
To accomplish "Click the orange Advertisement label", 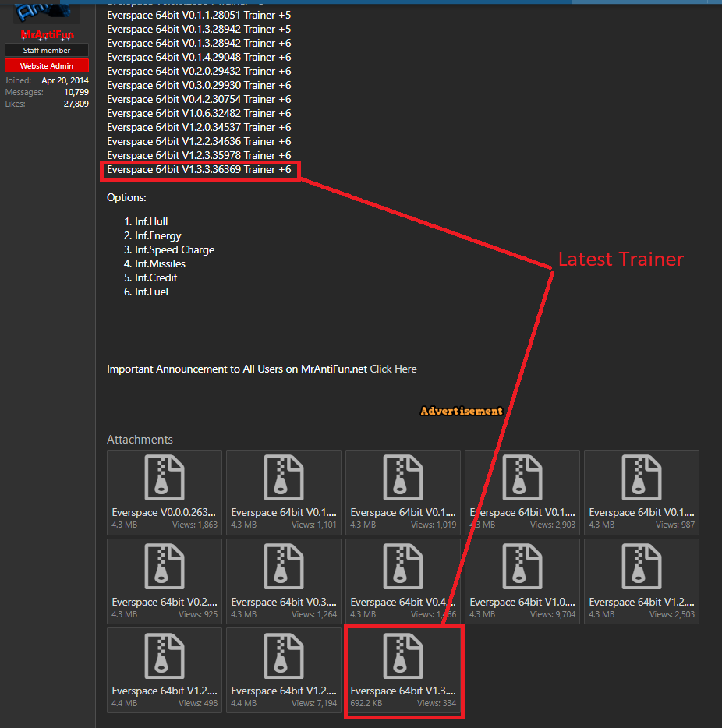I will click(462, 411).
